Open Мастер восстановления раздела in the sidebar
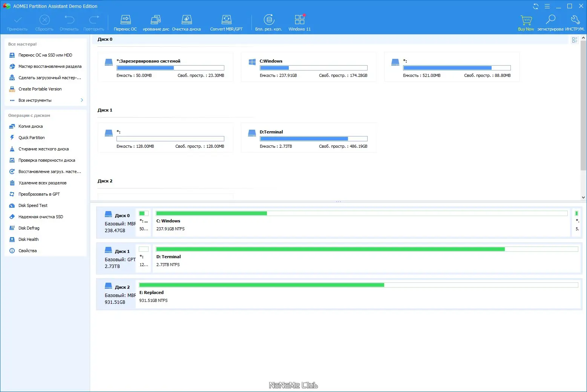This screenshot has width=587, height=392. click(x=45, y=66)
